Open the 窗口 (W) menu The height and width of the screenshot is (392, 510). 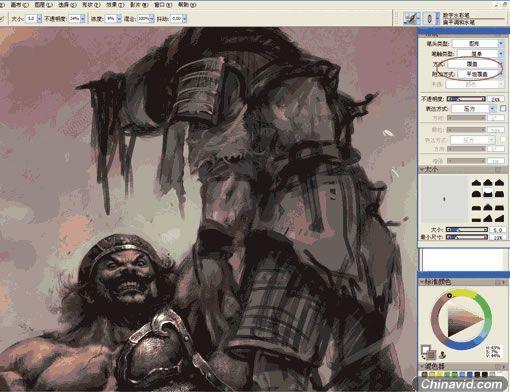[x=163, y=5]
